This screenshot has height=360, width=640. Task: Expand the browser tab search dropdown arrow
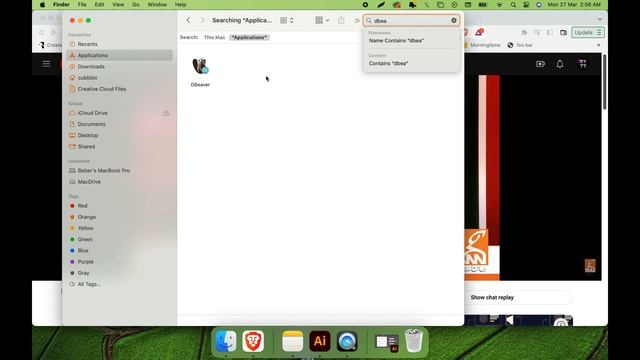click(600, 19)
